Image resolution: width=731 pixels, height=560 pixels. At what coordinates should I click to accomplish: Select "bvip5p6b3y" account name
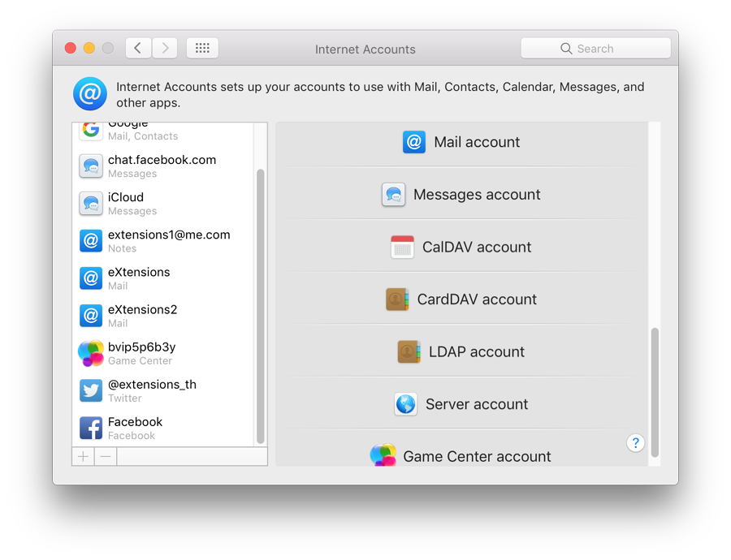(141, 347)
